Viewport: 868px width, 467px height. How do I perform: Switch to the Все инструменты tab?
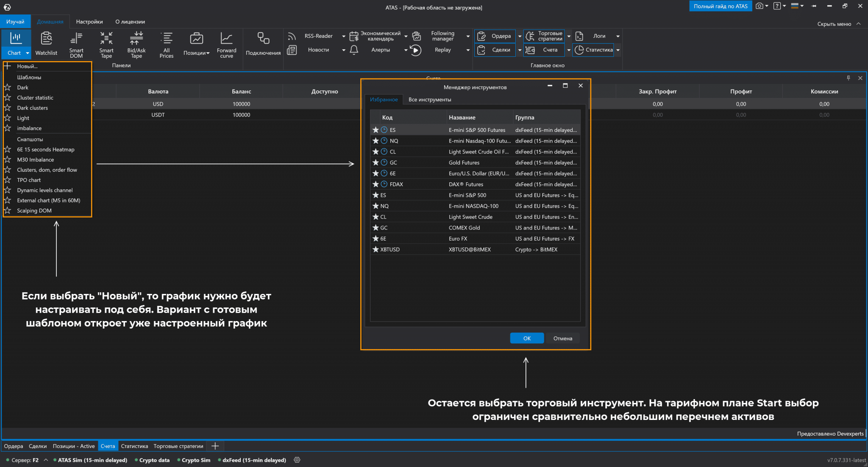click(429, 100)
